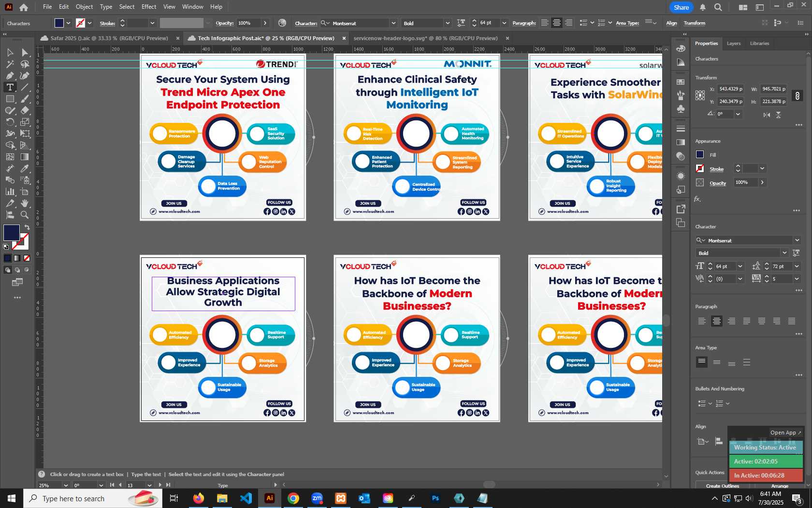
Task: Click the Arrange quick action button
Action: (780, 486)
